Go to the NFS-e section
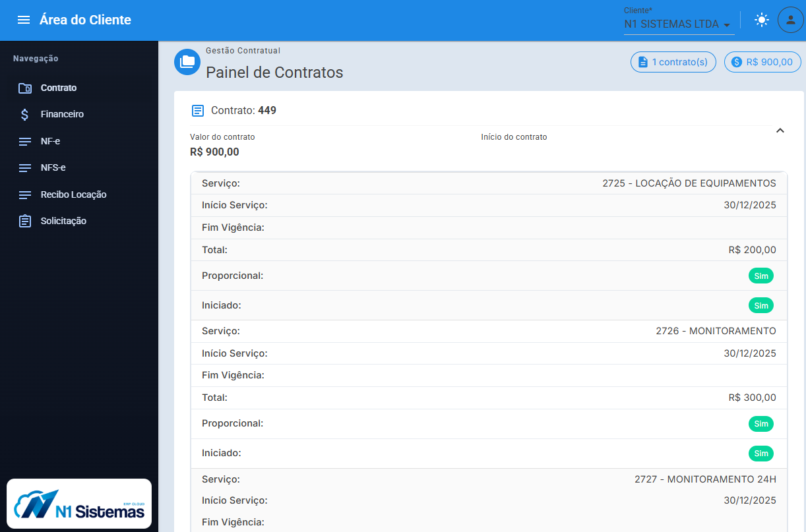 pyautogui.click(x=79, y=167)
